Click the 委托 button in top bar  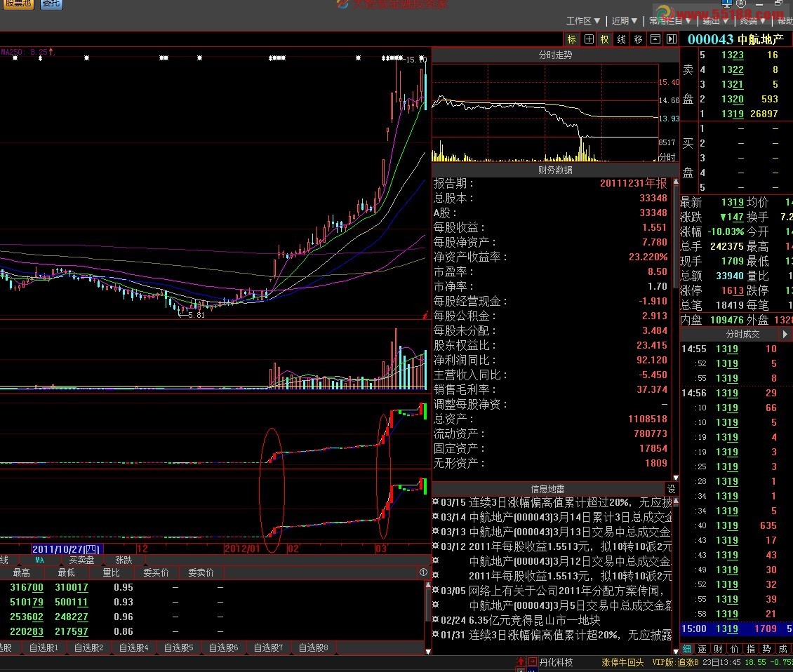pos(51,4)
